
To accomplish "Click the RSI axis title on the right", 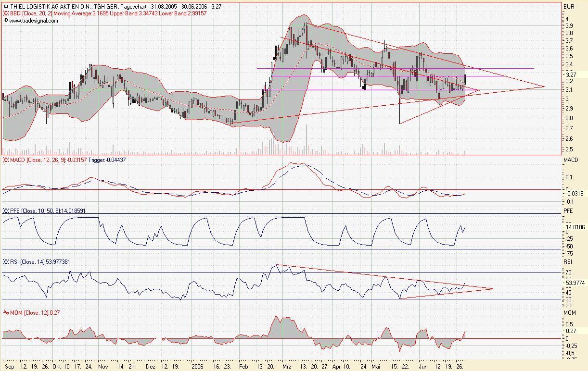I will 569,262.
